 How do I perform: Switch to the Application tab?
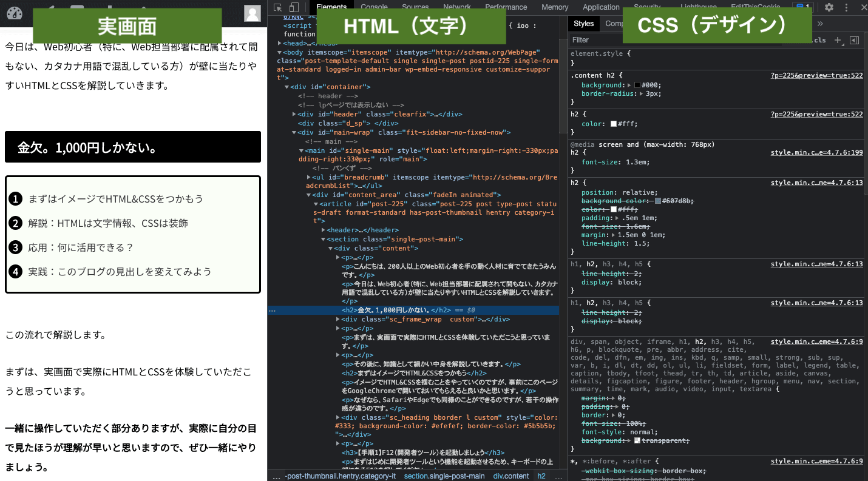pos(601,7)
